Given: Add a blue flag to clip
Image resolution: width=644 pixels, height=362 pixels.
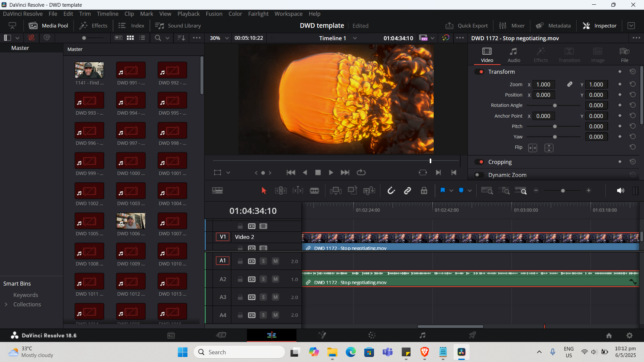Looking at the screenshot, I should coord(443,190).
